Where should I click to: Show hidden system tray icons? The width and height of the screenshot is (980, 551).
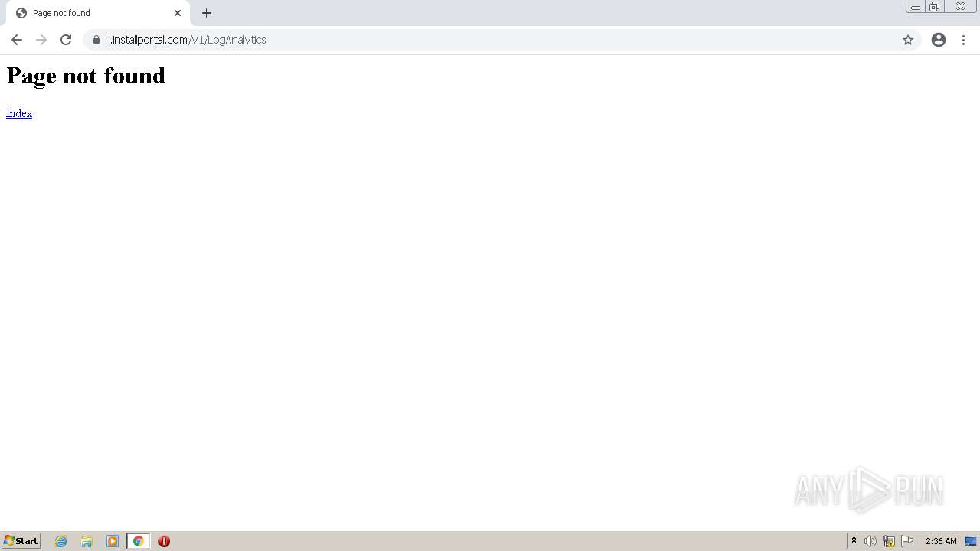click(854, 541)
